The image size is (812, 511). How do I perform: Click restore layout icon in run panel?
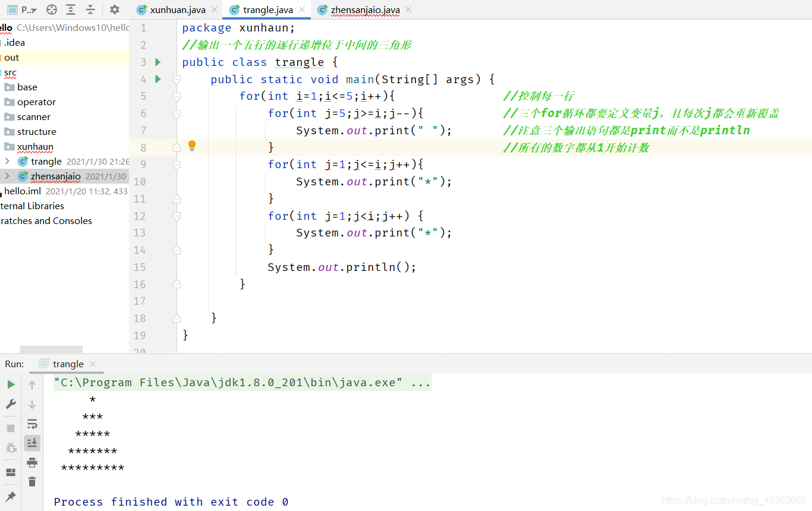(11, 472)
